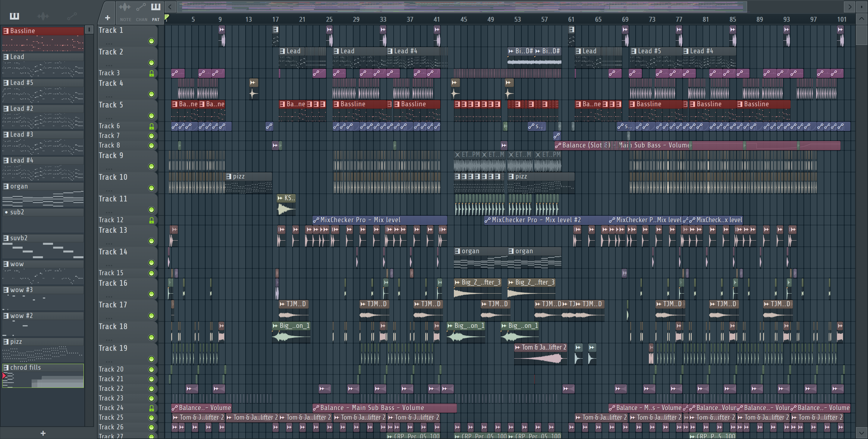This screenshot has height=439, width=868.
Task: Mute Track 13 using its green LED
Action: pyautogui.click(x=152, y=241)
